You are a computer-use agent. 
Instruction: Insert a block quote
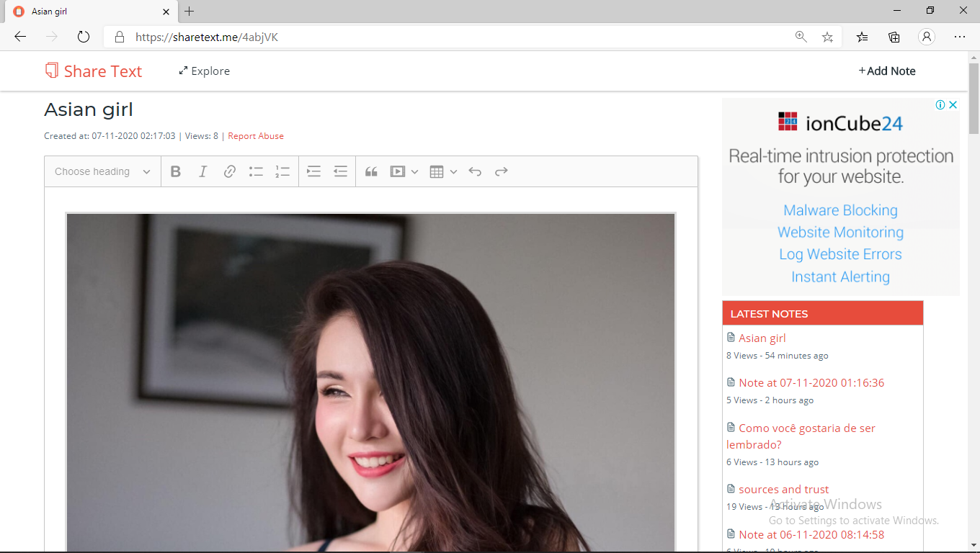coord(371,171)
